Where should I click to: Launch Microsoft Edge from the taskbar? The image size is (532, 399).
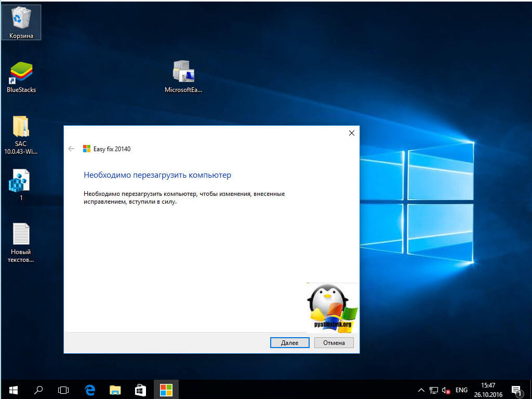click(x=89, y=389)
